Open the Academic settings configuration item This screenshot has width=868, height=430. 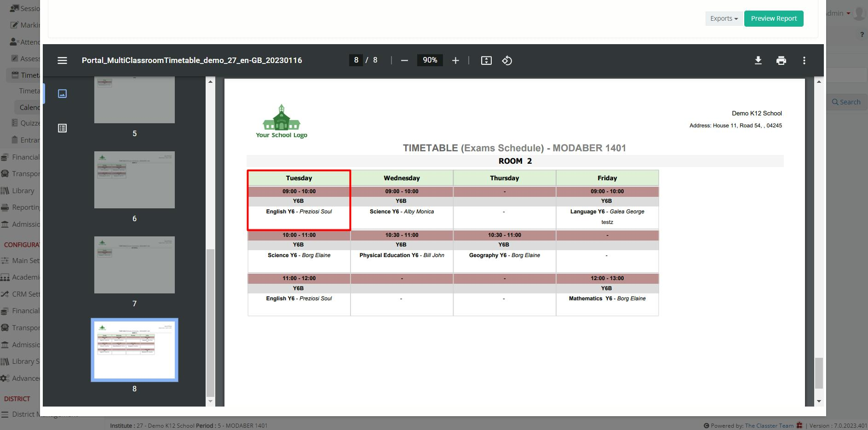point(20,277)
